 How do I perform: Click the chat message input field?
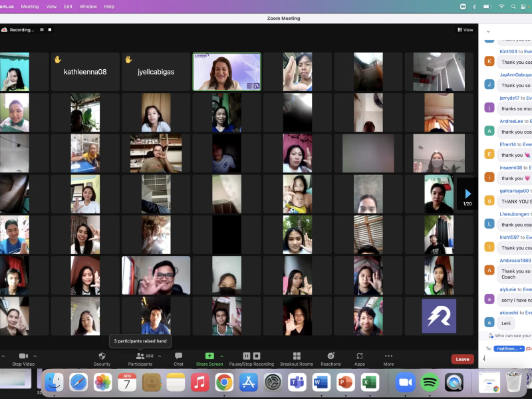[x=507, y=358]
